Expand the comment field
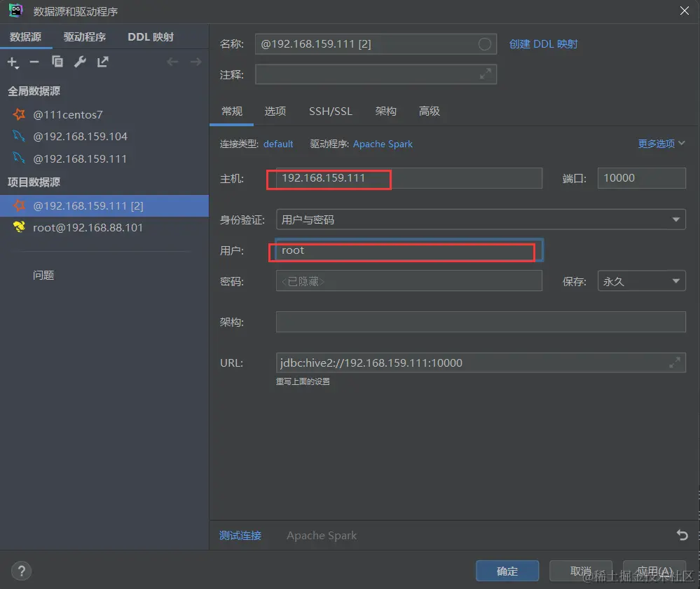Image resolution: width=700 pixels, height=589 pixels. [486, 74]
